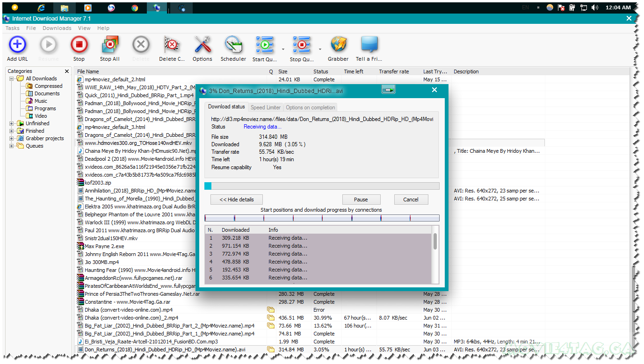Launch the Grabber tool
This screenshot has height=364, width=644.
coord(338,45)
